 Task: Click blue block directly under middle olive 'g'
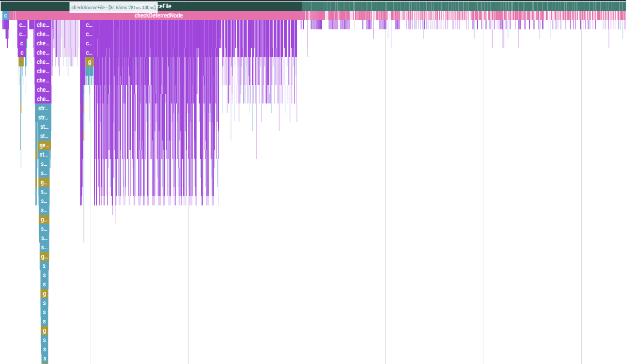[90, 71]
